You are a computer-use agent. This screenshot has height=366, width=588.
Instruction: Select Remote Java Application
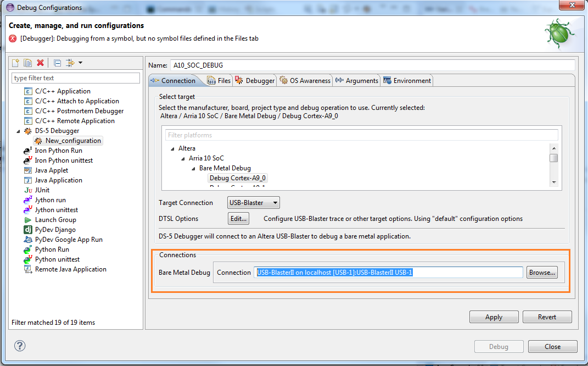click(70, 269)
